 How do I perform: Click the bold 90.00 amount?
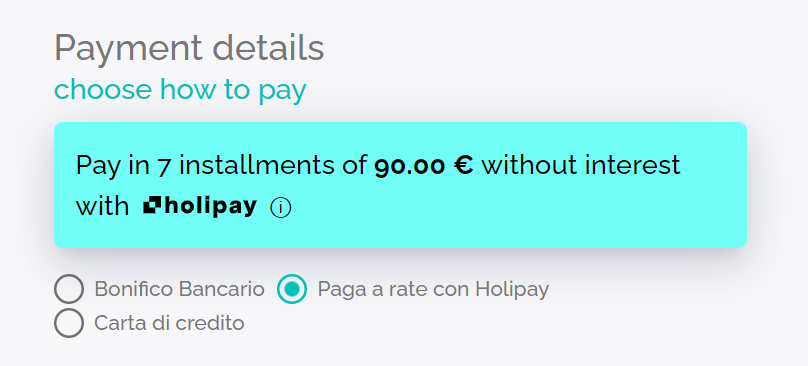click(x=410, y=166)
